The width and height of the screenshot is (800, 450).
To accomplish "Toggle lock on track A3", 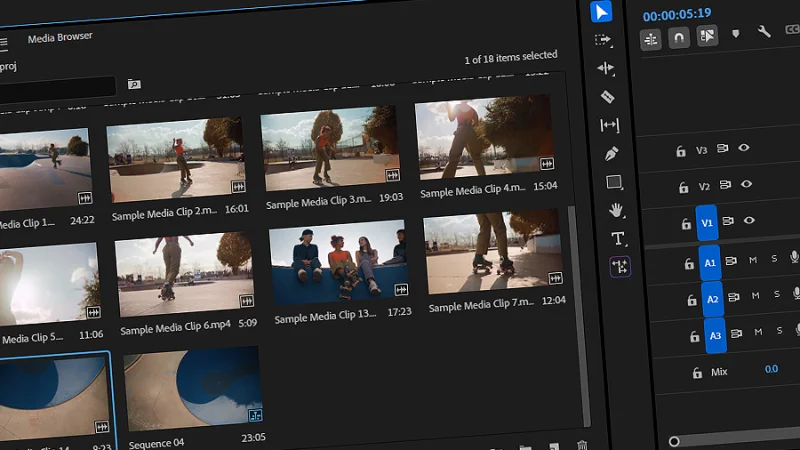I will pos(694,337).
